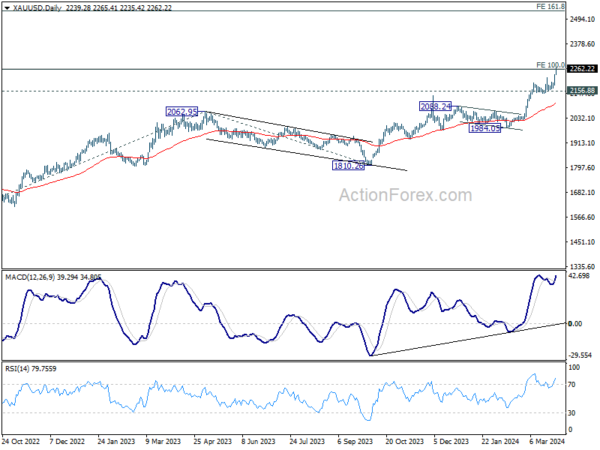Click the 6 Sep 2023 date marker

point(355,441)
